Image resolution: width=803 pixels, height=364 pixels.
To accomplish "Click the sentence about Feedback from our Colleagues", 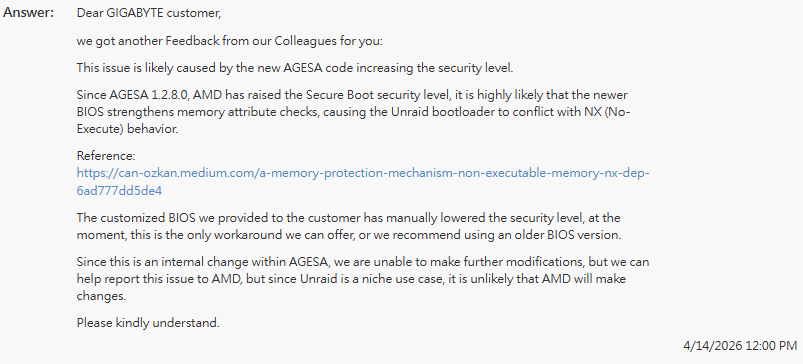I will (229, 41).
